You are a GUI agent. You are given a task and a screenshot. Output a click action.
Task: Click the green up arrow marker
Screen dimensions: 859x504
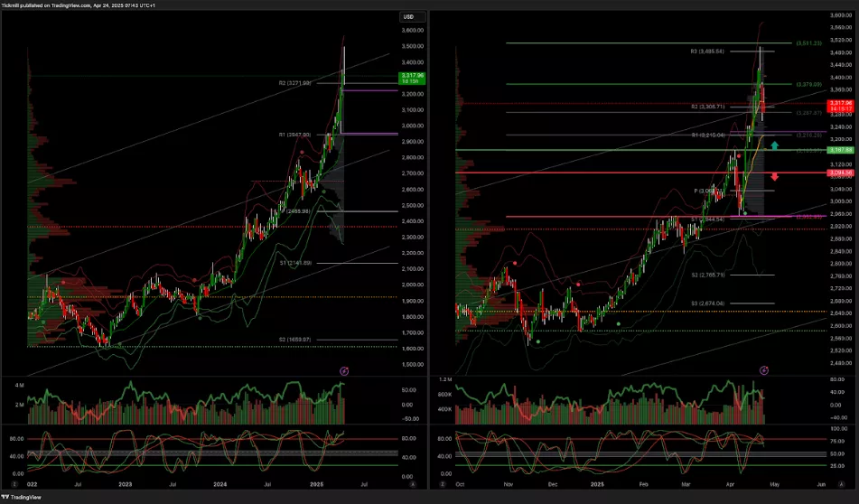(x=774, y=145)
